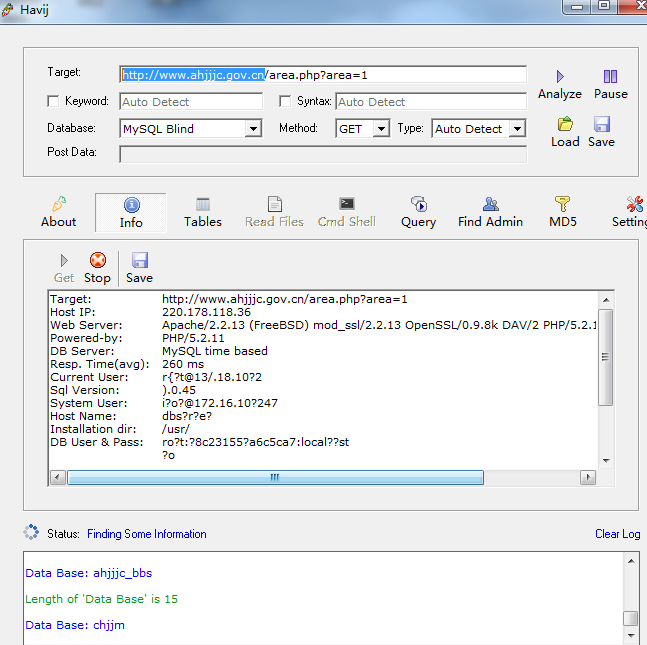The width and height of the screenshot is (647, 645).
Task: Open the About carrot icon
Action: (59, 204)
